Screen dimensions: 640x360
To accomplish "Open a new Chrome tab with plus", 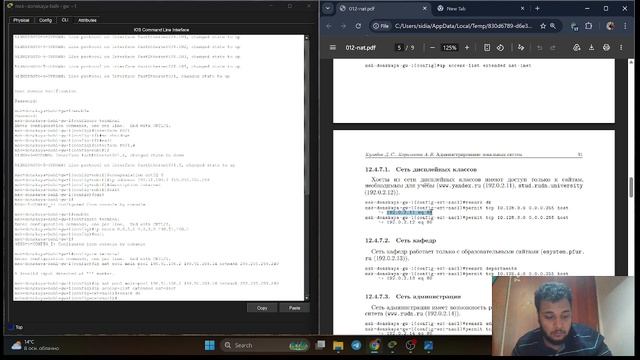I will 537,8.
